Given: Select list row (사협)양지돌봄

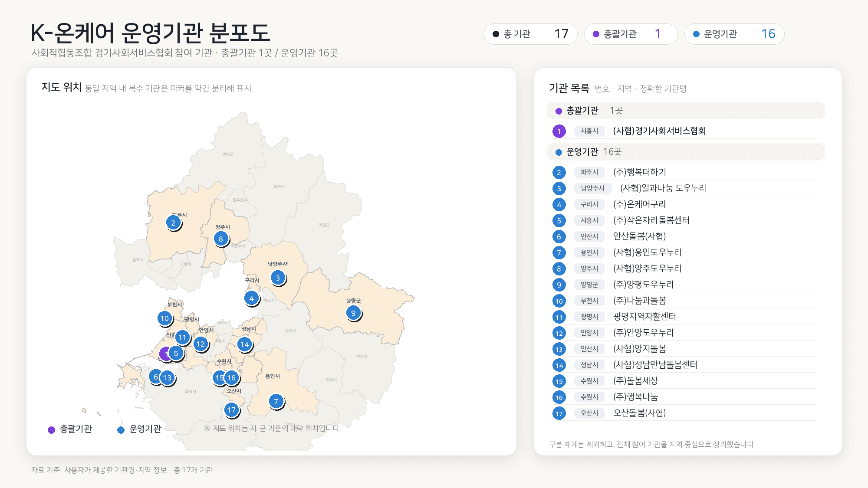Looking at the screenshot, I should tap(684, 349).
